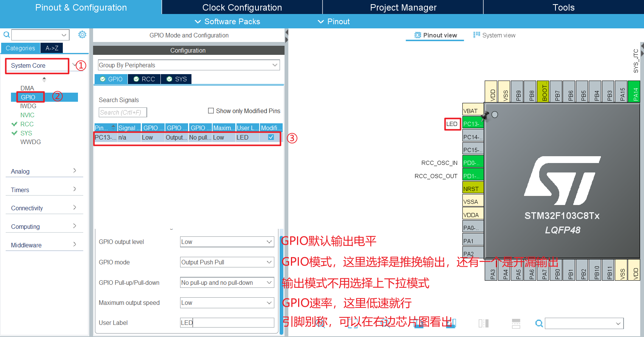Open the RCC configuration tab
Viewport: 644px width, 337px height.
[x=144, y=79]
